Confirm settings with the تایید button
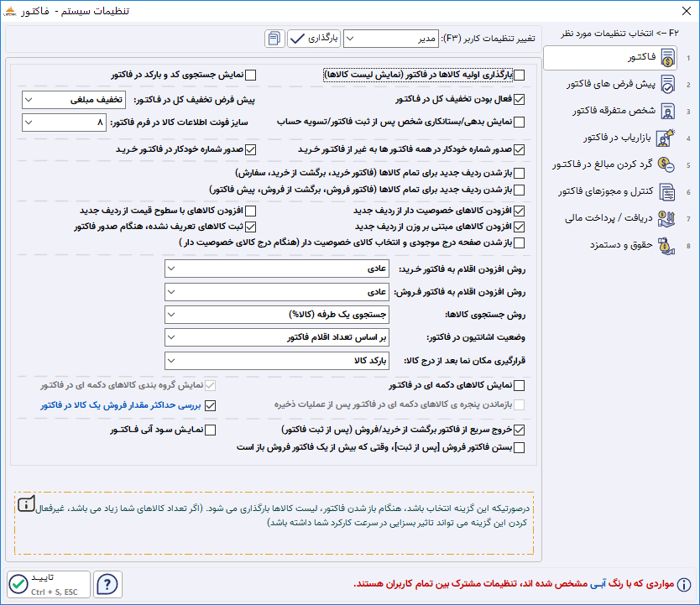This screenshot has height=605, width=700. [49, 585]
